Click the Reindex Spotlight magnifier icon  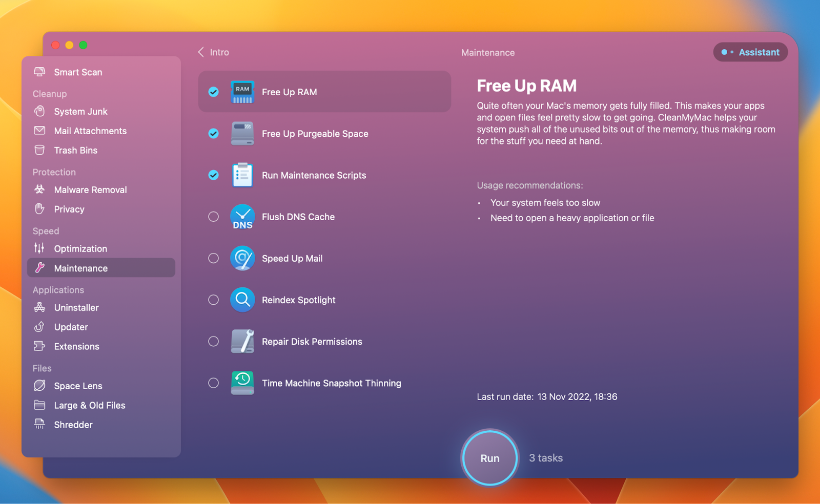242,300
